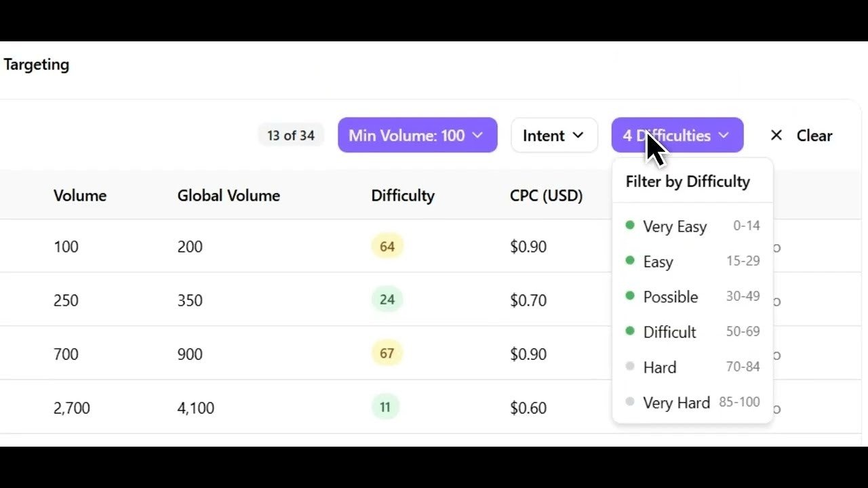The height and width of the screenshot is (488, 868).
Task: Click the yellow difficulty badge showing 64
Action: (387, 246)
